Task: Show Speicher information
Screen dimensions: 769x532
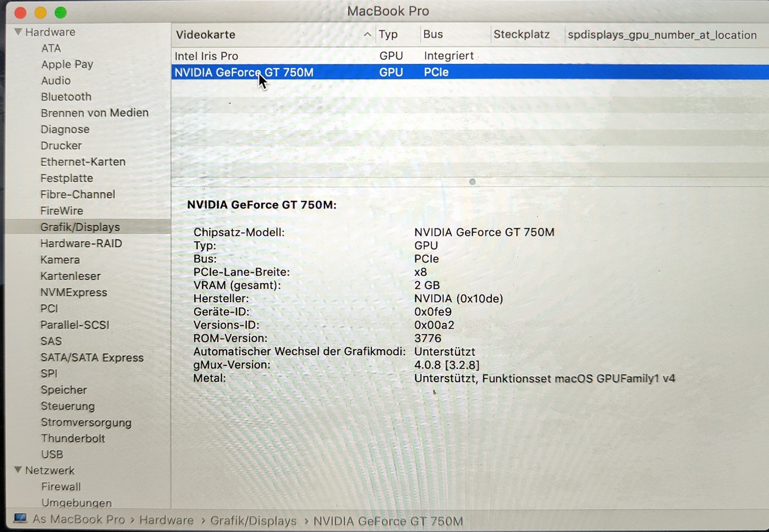Action: 64,390
